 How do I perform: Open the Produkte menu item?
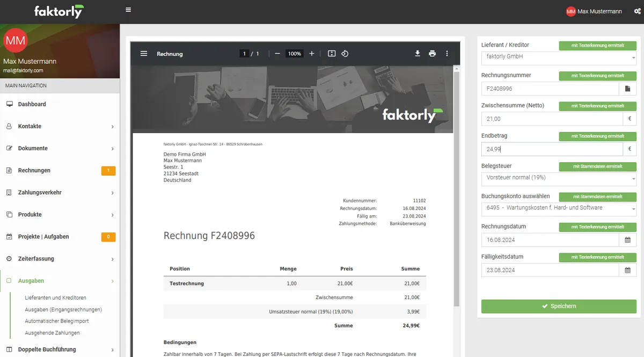60,214
